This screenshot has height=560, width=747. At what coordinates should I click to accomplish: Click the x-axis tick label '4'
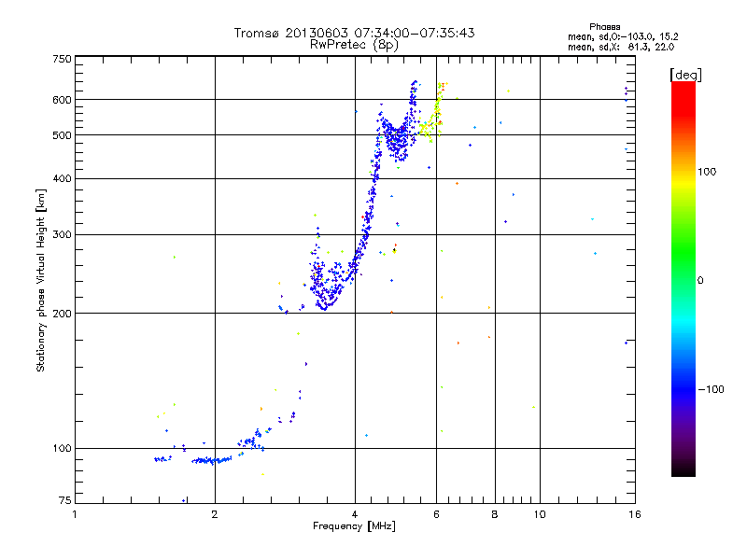pos(355,514)
